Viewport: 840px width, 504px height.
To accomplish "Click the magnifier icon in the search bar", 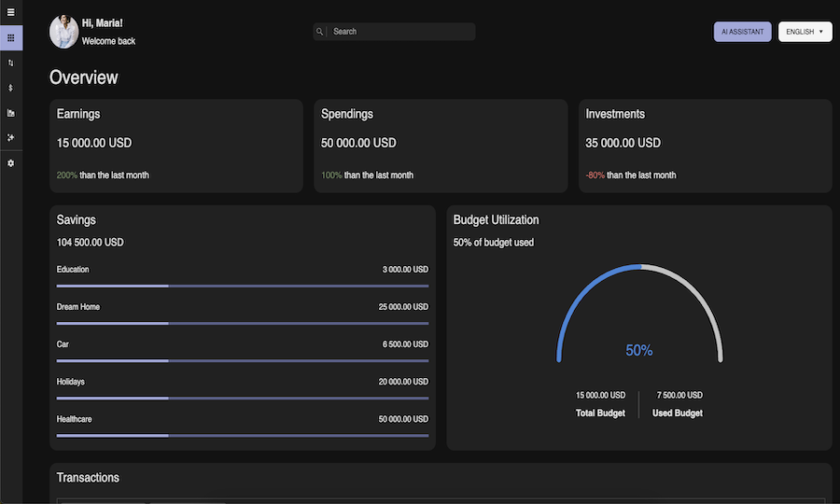I will coord(319,32).
